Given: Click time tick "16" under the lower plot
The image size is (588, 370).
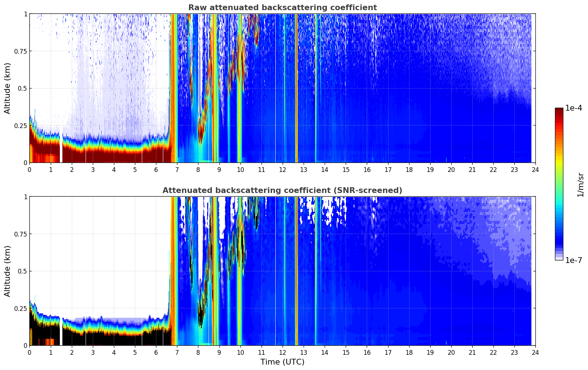Looking at the screenshot, I should tap(367, 352).
